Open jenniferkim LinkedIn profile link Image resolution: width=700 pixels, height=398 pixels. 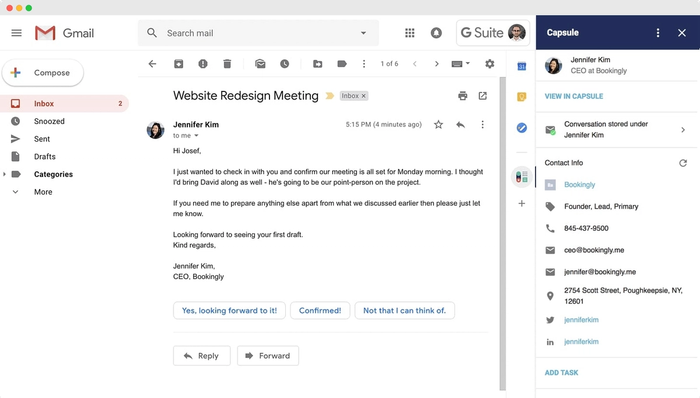point(581,342)
